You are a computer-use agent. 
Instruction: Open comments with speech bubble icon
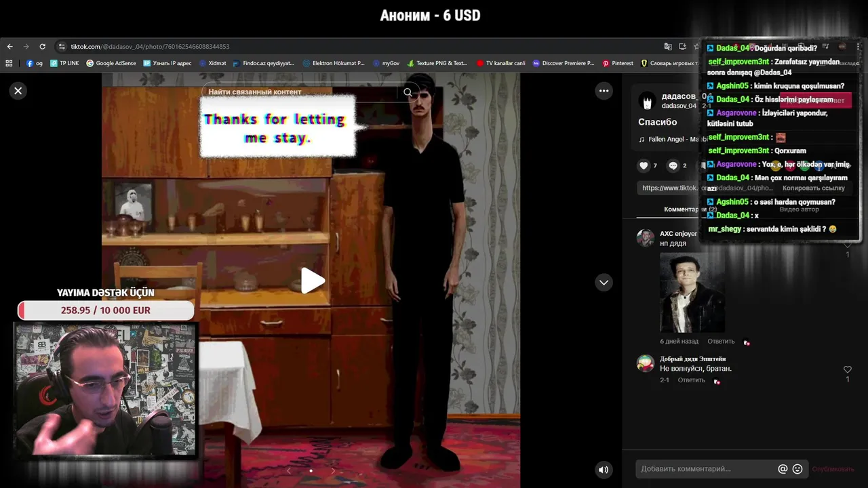[673, 165]
